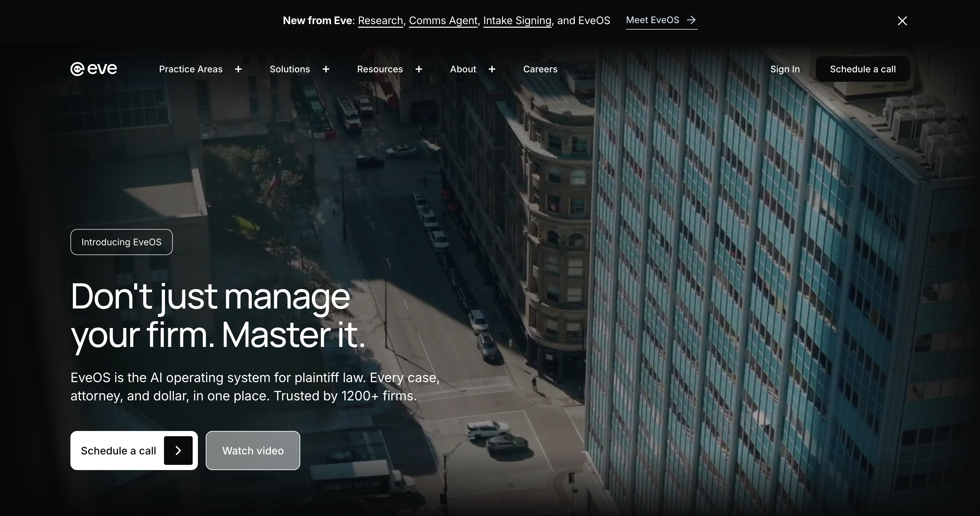Image resolution: width=980 pixels, height=516 pixels.
Task: Expand the Practice Areas plus icon
Action: pos(238,69)
